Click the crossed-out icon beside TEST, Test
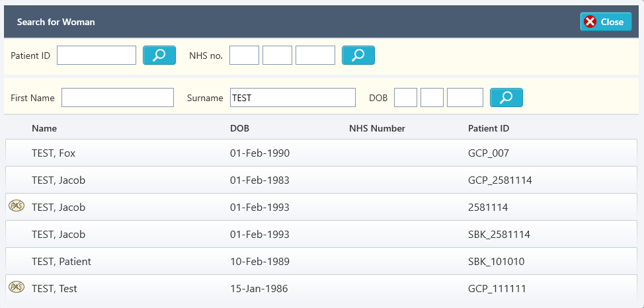The image size is (644, 308). 16,288
